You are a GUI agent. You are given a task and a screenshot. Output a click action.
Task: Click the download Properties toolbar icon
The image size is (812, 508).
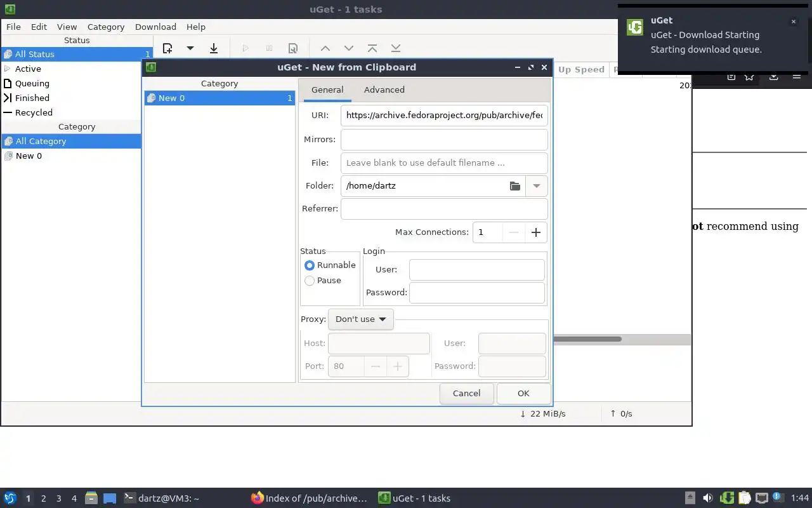tap(292, 48)
